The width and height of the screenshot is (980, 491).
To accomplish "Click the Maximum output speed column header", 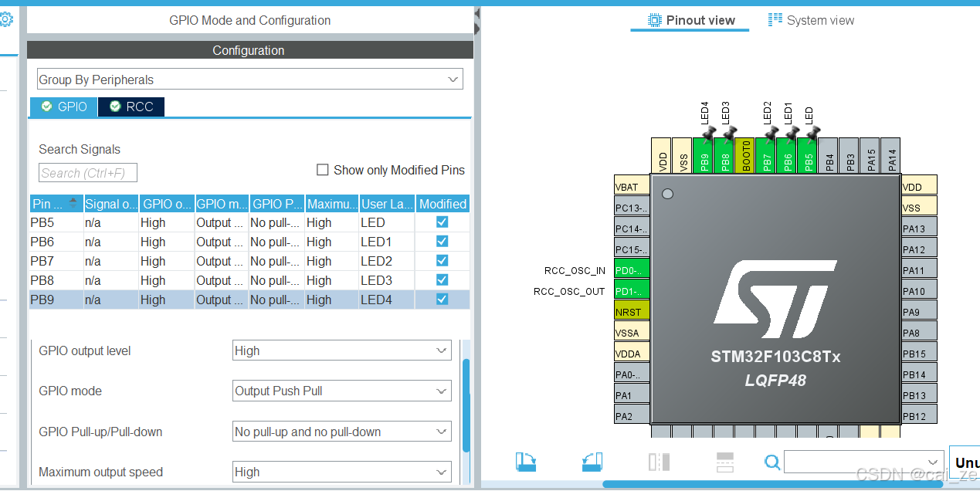I will click(x=332, y=204).
